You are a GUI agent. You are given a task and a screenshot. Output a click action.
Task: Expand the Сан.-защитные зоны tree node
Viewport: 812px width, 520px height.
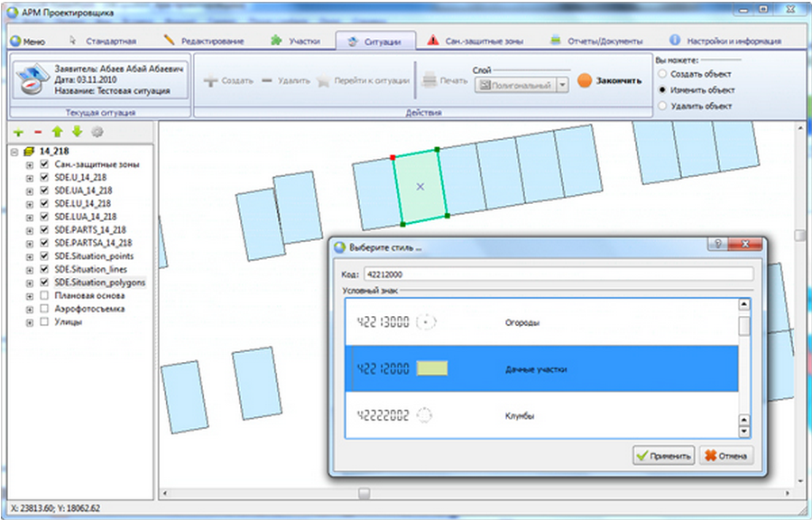(x=30, y=165)
